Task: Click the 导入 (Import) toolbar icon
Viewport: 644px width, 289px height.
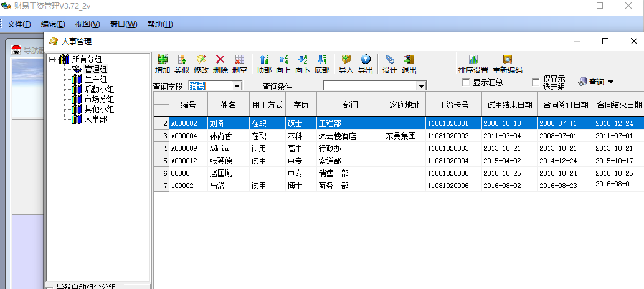Action: pyautogui.click(x=346, y=60)
